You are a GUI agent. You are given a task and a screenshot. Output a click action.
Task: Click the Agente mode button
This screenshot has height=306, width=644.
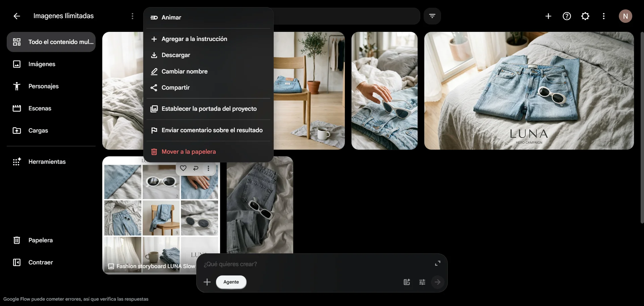[231, 282]
